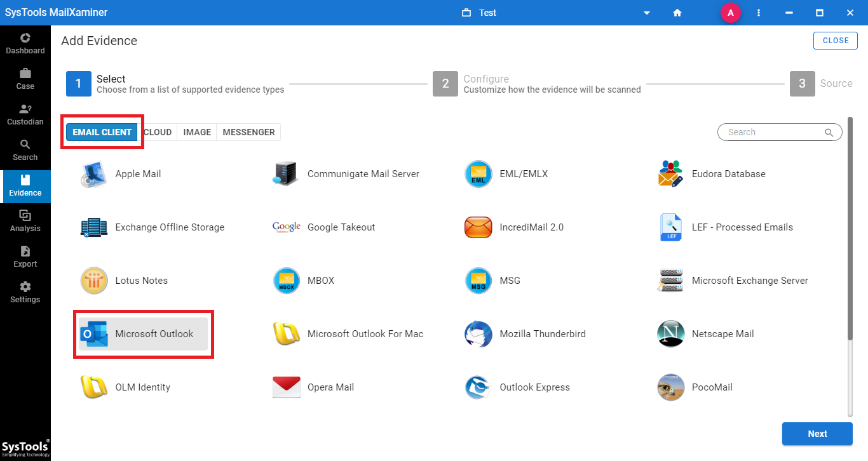Select the Netscape Mail icon
The width and height of the screenshot is (868, 461).
tap(670, 334)
